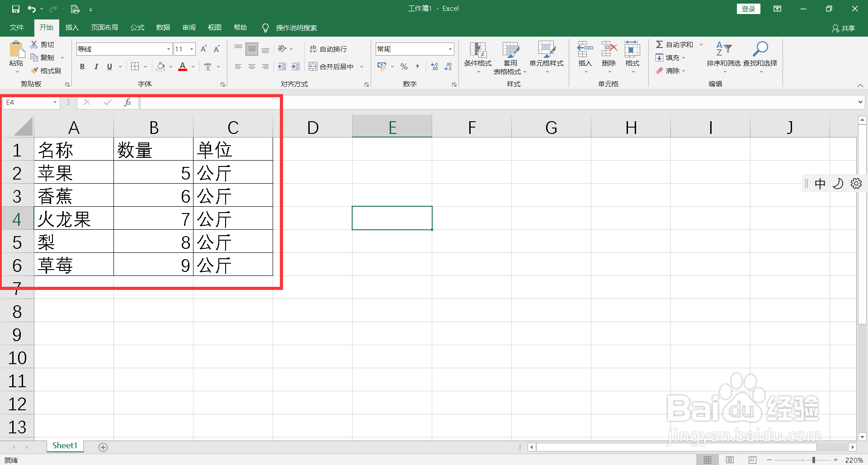Open number format dropdown 常规

point(450,49)
